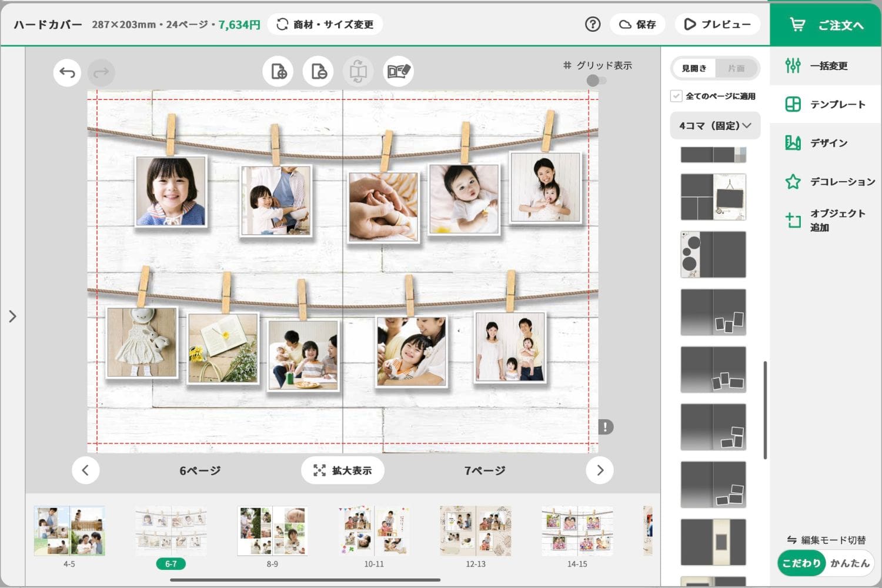Viewport: 882px width, 588px height.
Task: Select the child and parent cooking photo
Action: pyautogui.click(x=276, y=201)
